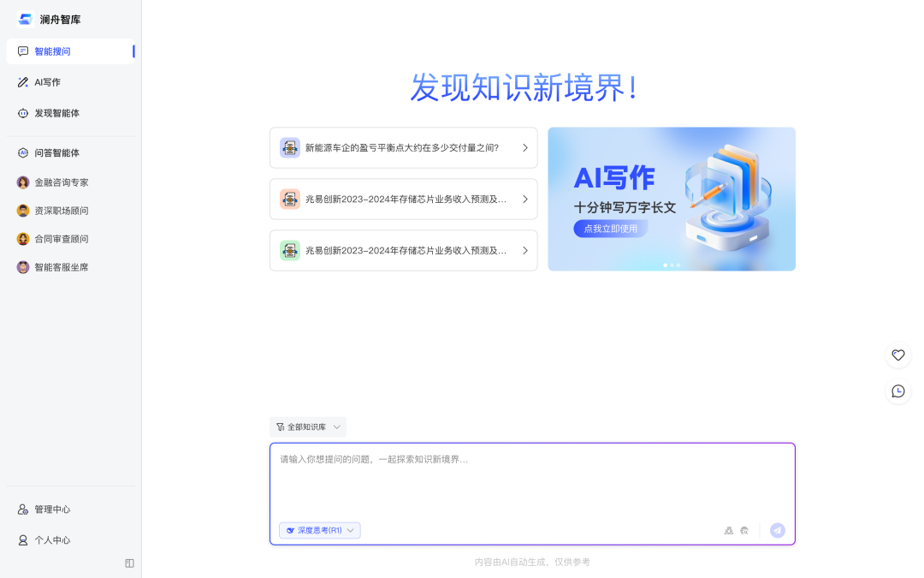Screen dimensions: 924x578
Task: Open the 深度思考(R1) model dropdown
Action: click(319, 530)
